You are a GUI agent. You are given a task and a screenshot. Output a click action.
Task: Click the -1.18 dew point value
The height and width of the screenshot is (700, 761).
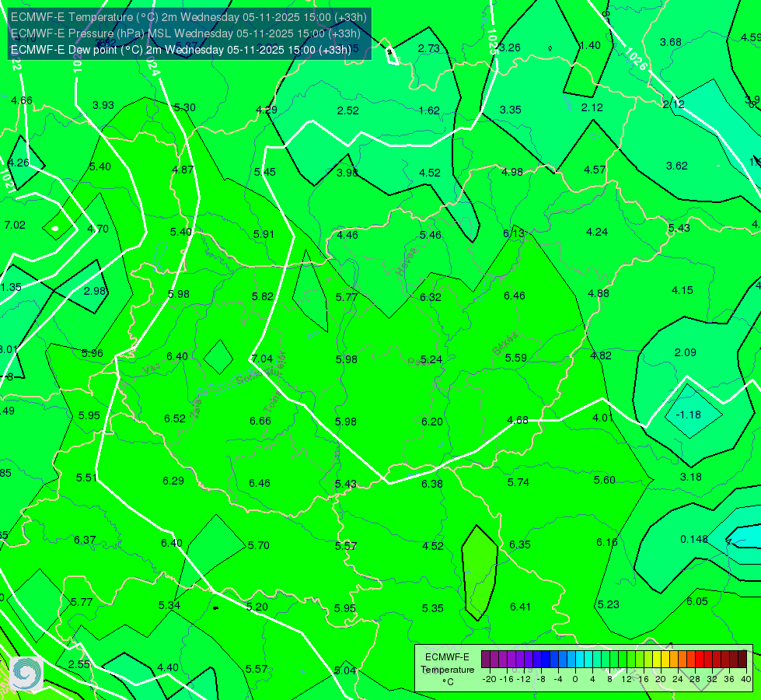[x=689, y=415]
